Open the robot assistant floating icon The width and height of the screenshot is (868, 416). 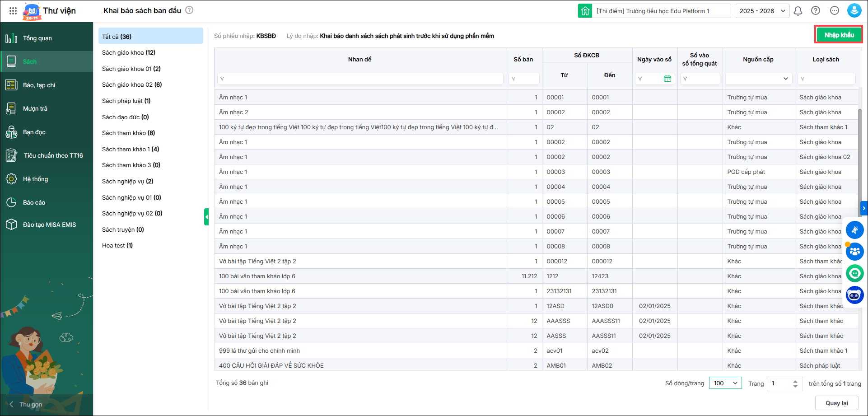854,295
